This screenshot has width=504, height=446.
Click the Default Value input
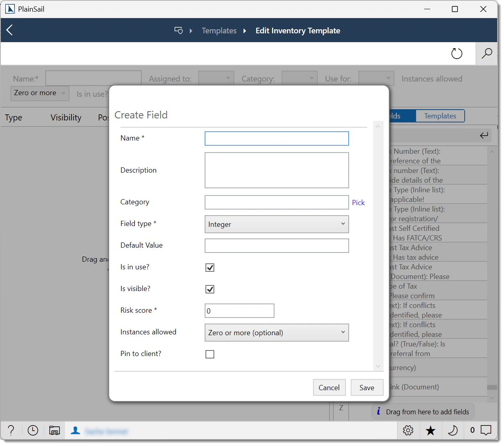(x=277, y=246)
